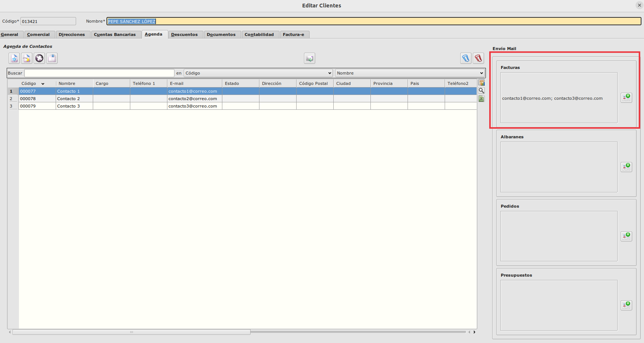
Task: Click the Contacto 2 name cell
Action: (x=74, y=99)
